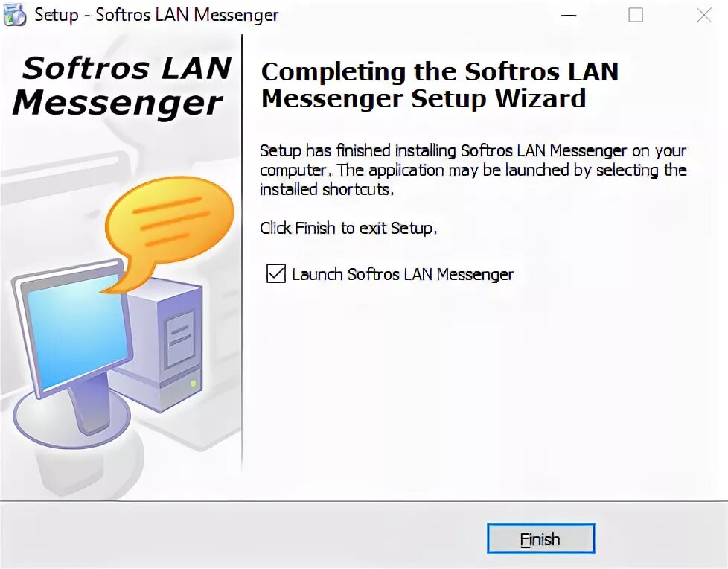Click the drive bay panel on tower
This screenshot has width=728, height=569.
point(180,339)
